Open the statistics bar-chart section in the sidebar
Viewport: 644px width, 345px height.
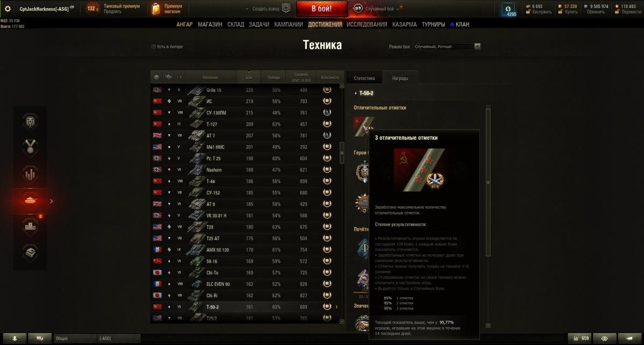pos(31,174)
